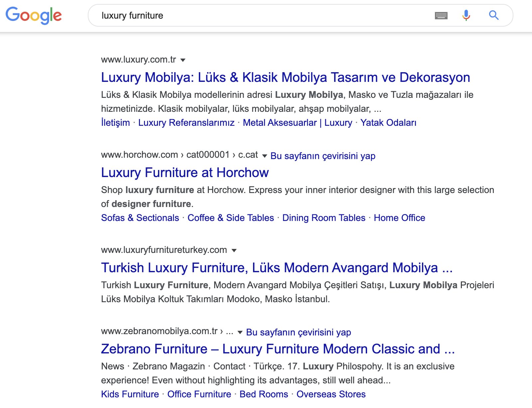
Task: Open Metal Aksesuarlar | Luxury sitelink
Action: [x=298, y=122]
